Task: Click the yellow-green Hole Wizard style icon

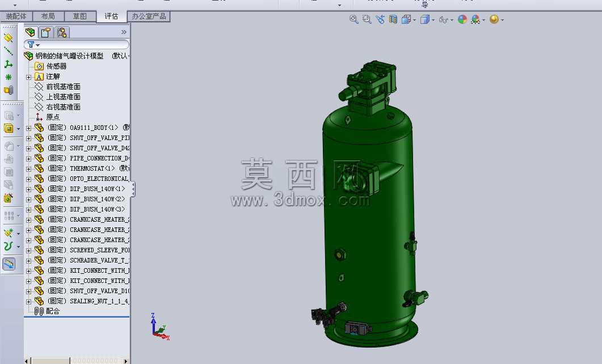Action: pos(9,198)
